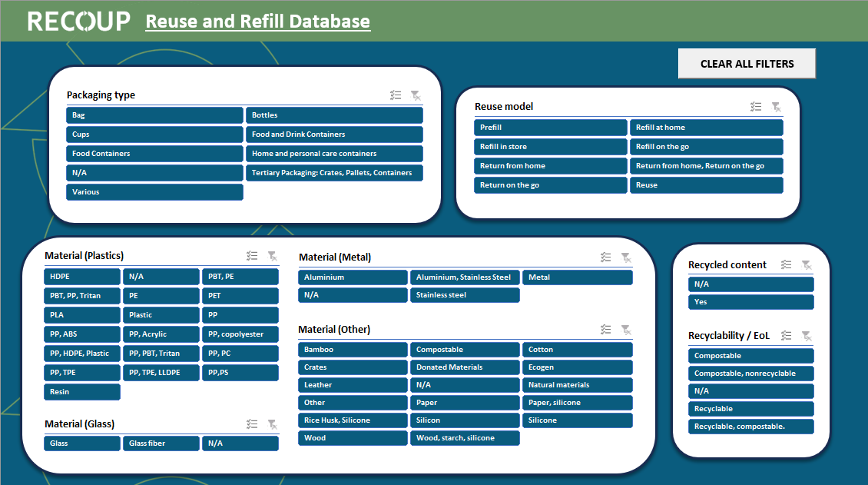868x485 pixels.
Task: Select Aluminium, Stainless Steel filter
Action: tap(465, 277)
